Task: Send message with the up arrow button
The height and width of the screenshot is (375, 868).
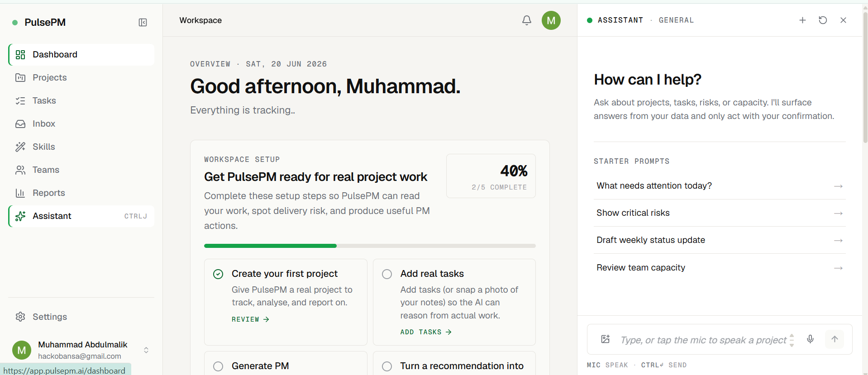Action: 835,339
